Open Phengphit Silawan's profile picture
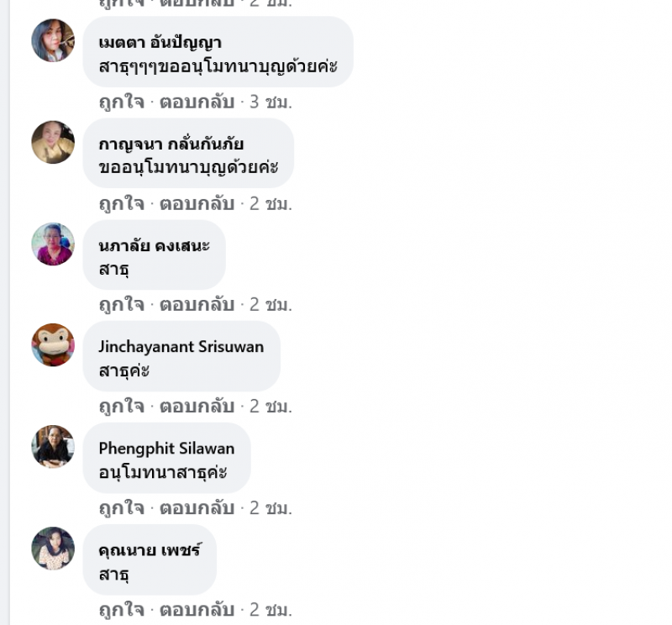Image resolution: width=672 pixels, height=625 pixels. pos(53,446)
